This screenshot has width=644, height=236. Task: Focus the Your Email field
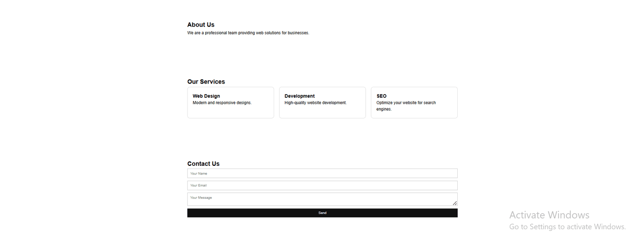pos(322,185)
